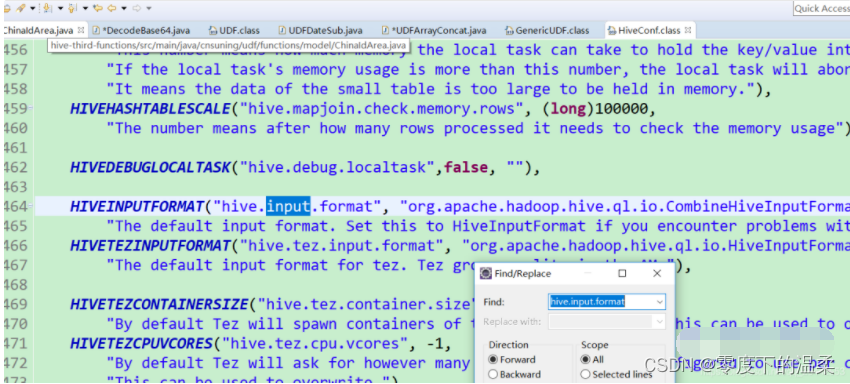Select the All scope radio button
This screenshot has width=850, height=384.
tap(585, 360)
